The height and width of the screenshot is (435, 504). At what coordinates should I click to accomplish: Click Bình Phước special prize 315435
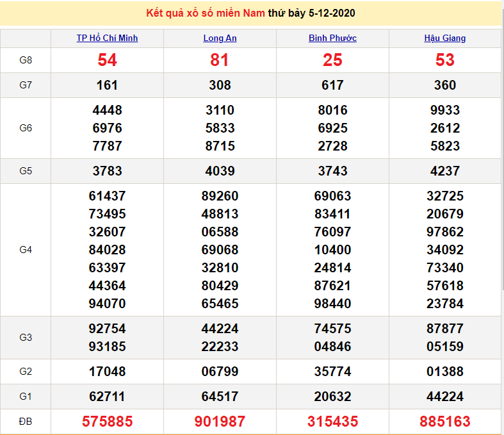tap(332, 422)
